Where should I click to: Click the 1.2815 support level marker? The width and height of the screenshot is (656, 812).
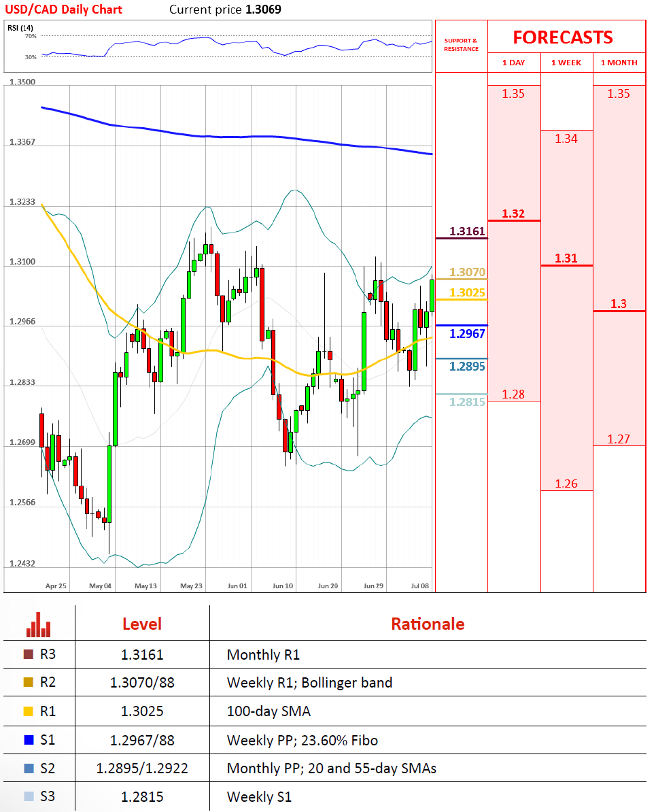coord(467,402)
